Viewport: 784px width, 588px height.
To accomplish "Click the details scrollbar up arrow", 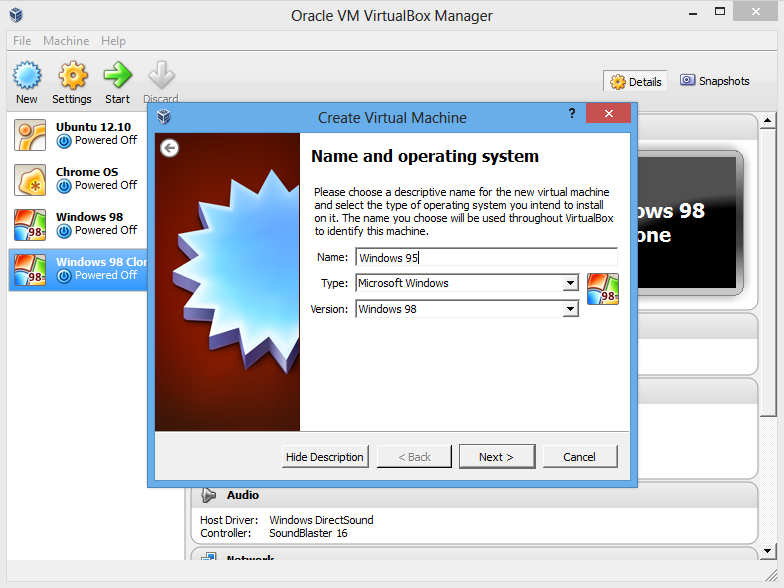I will (x=768, y=120).
